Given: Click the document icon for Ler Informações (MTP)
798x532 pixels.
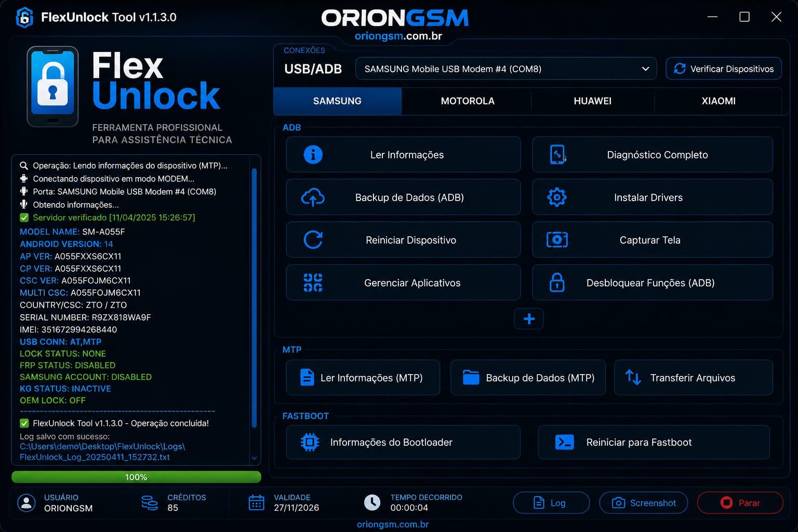Looking at the screenshot, I should 307,377.
